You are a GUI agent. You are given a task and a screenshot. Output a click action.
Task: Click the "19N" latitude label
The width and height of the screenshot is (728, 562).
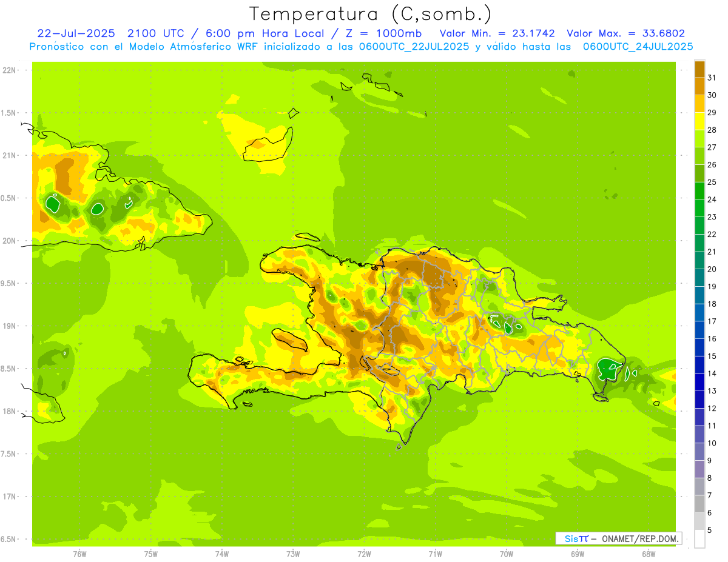point(9,326)
